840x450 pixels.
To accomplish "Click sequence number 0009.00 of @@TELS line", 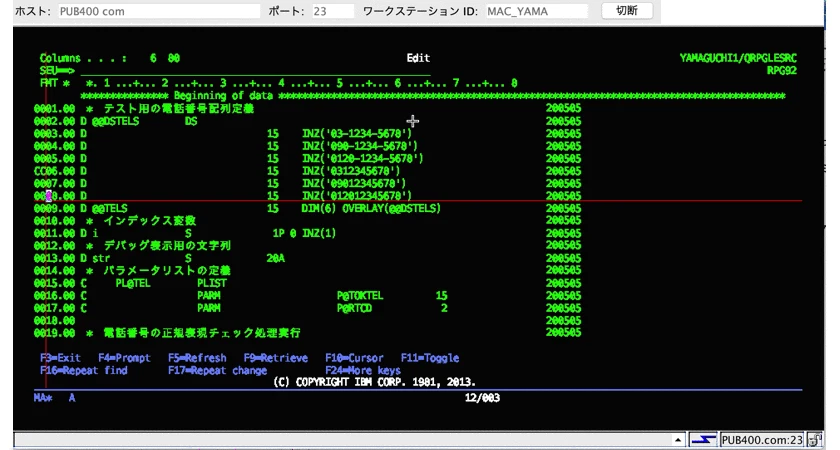I will [x=54, y=208].
